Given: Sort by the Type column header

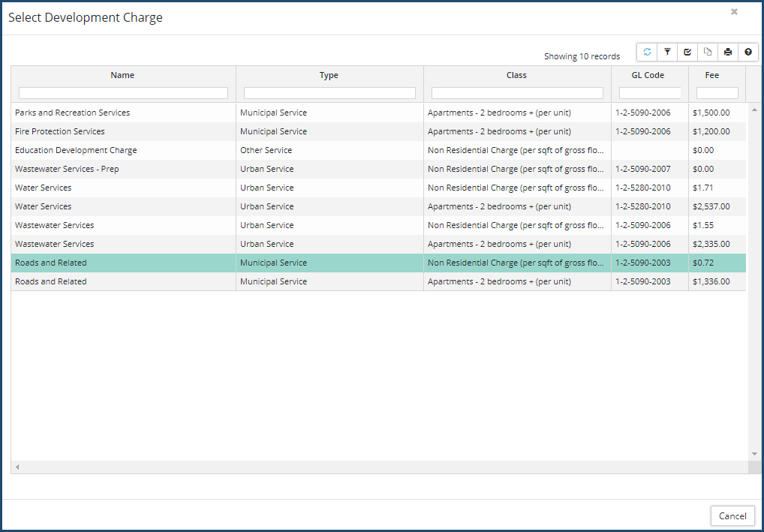Looking at the screenshot, I should click(329, 75).
